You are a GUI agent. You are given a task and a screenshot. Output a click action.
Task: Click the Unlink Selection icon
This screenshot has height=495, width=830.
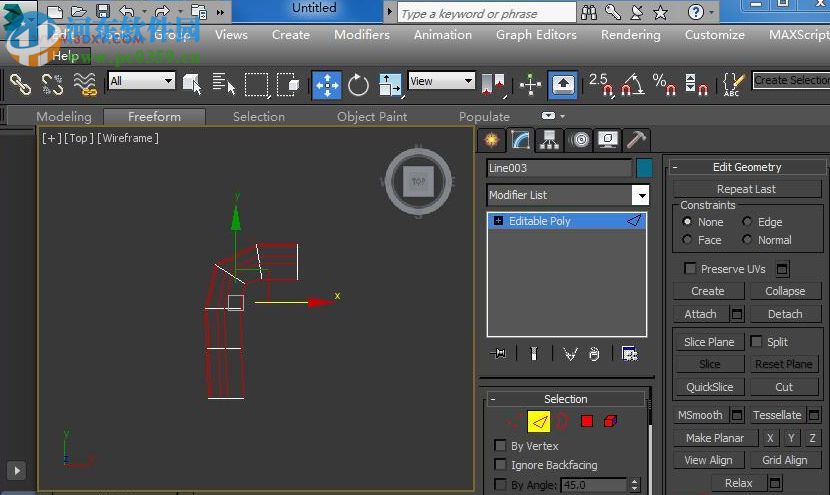(52, 85)
